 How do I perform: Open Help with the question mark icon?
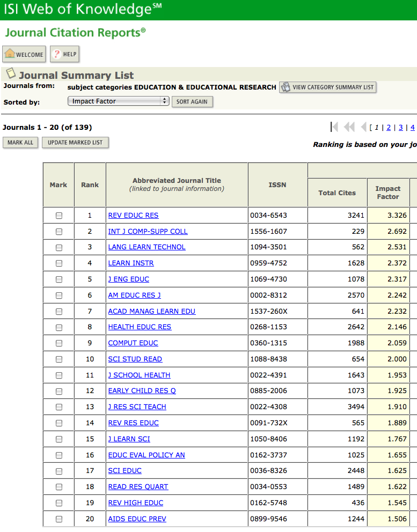tap(64, 54)
